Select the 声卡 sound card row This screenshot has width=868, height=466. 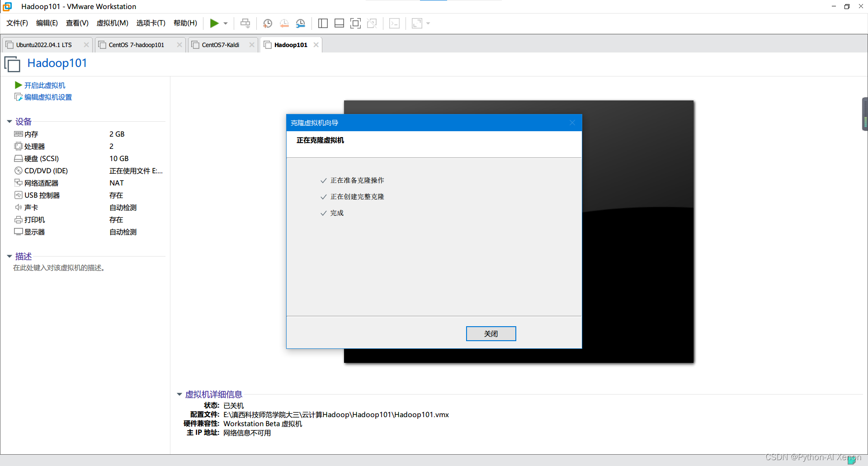[x=89, y=208]
